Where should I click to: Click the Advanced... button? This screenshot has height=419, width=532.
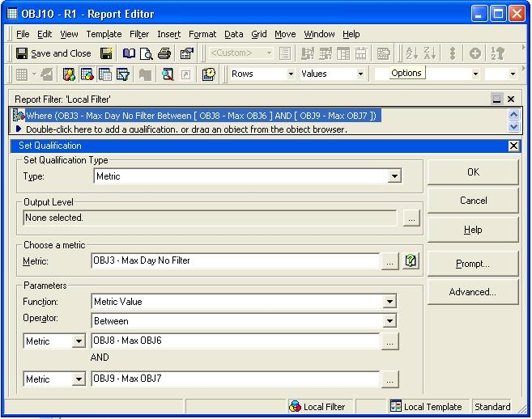click(x=473, y=292)
